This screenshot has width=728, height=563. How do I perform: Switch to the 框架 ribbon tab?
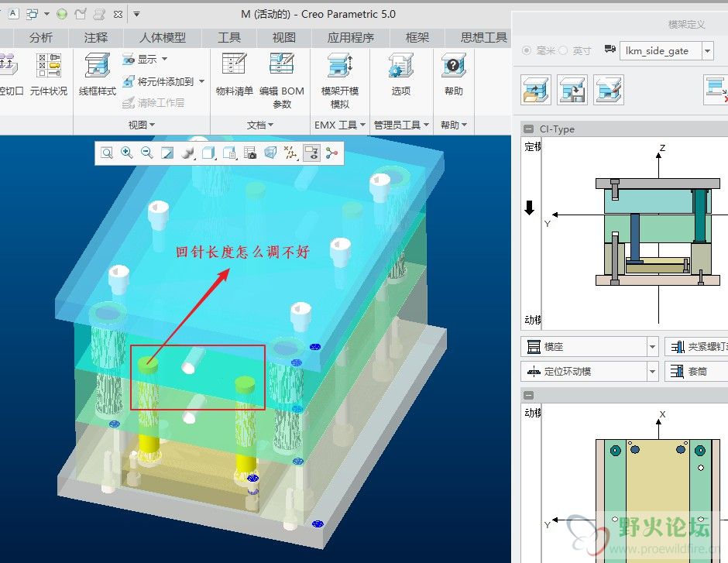pos(417,38)
